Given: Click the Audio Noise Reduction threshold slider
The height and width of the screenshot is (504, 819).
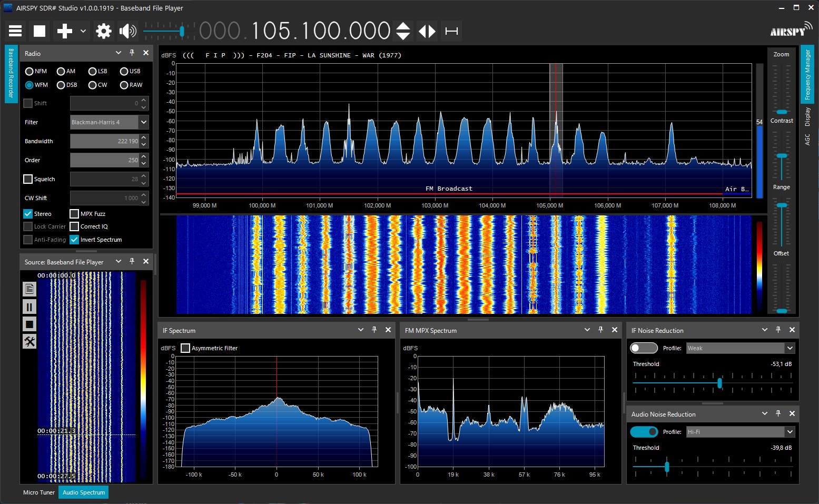Looking at the screenshot, I should point(667,467).
